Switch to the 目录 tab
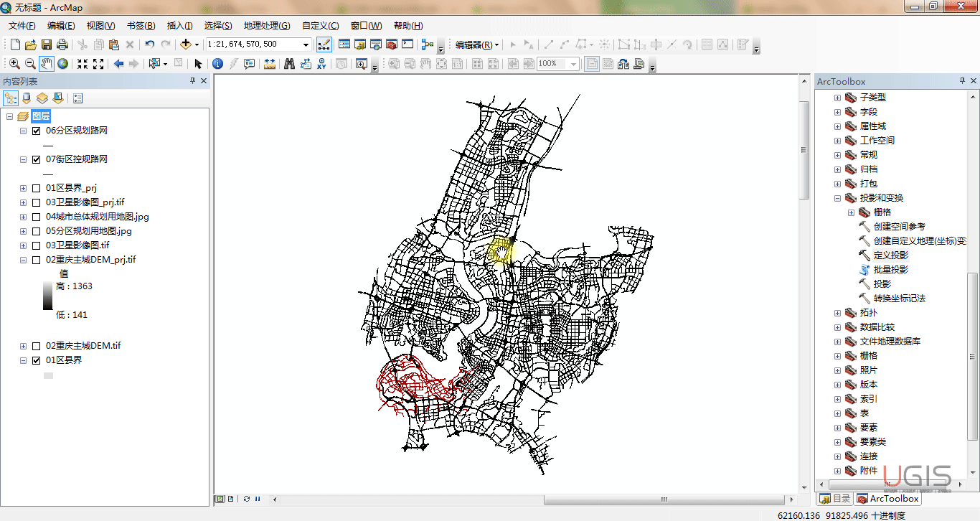 pyautogui.click(x=835, y=498)
